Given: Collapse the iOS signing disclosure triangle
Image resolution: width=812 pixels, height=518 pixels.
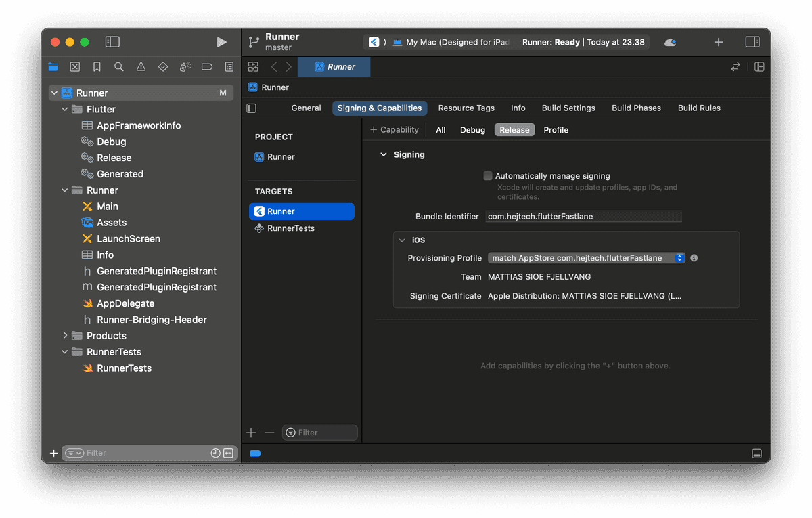Looking at the screenshot, I should (401, 240).
